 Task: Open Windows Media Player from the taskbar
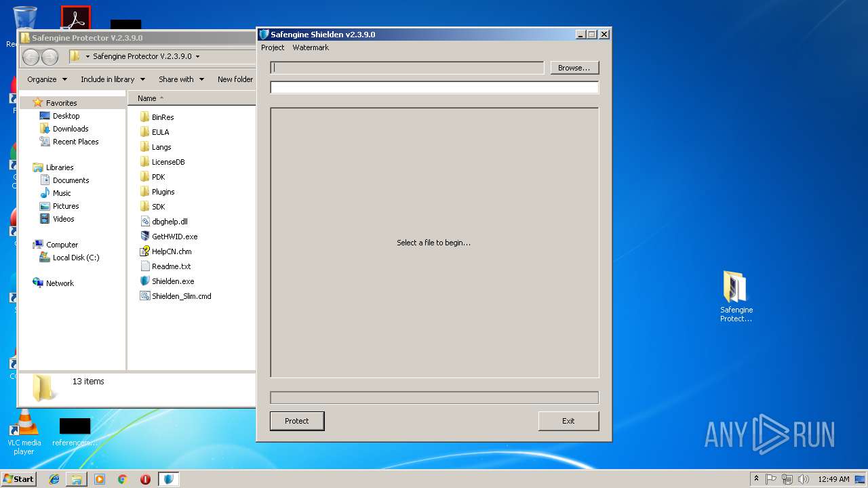tap(100, 479)
